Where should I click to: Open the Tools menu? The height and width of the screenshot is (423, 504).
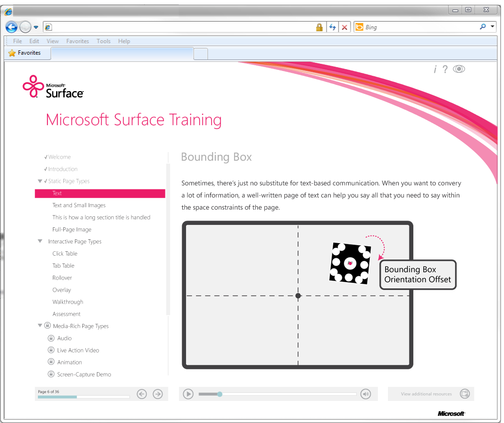click(104, 41)
